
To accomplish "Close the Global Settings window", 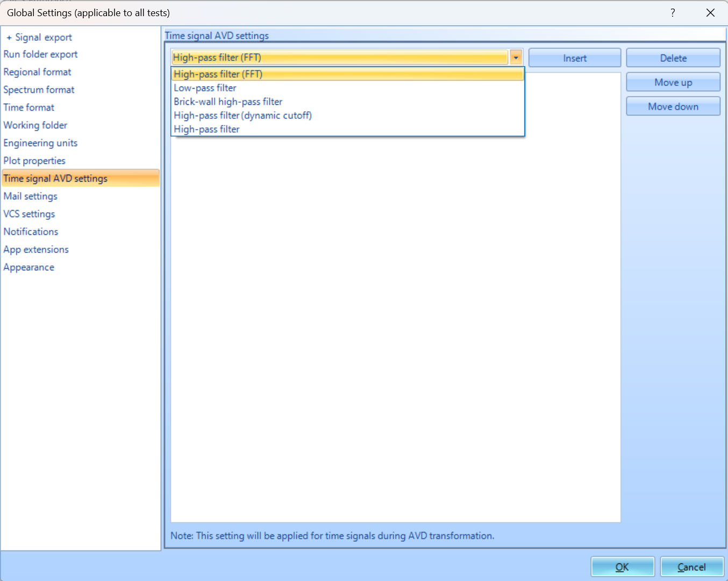I will click(710, 13).
